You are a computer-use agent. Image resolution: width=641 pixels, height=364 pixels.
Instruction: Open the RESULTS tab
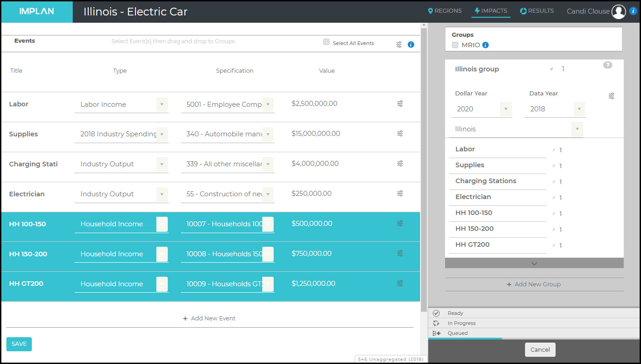(x=537, y=11)
